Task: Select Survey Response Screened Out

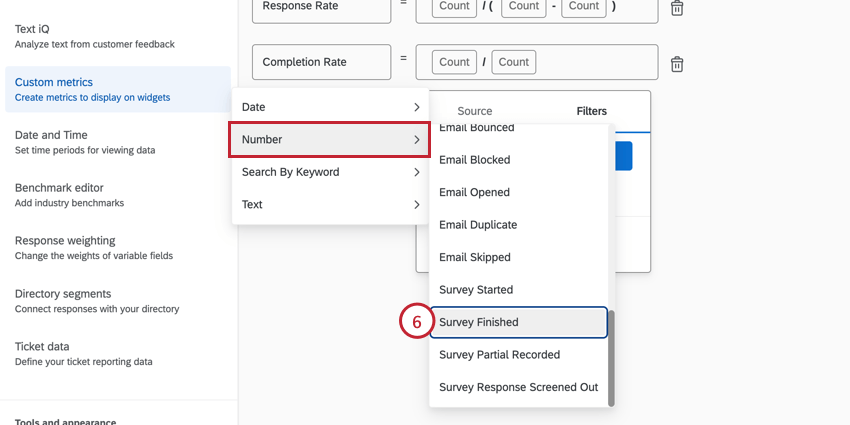Action: (x=519, y=387)
